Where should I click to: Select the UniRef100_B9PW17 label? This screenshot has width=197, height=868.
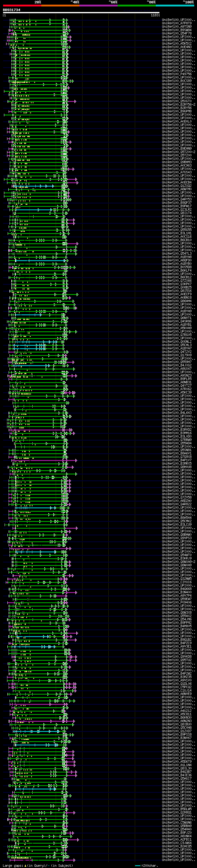pos(177,206)
